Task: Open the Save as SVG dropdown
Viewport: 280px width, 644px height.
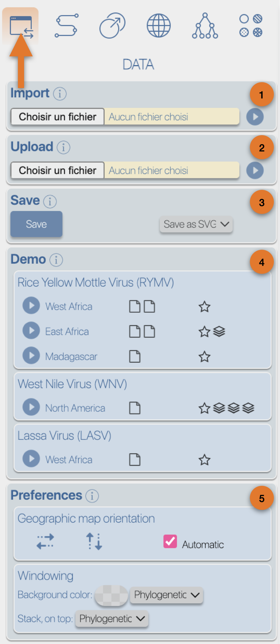Action: click(x=196, y=224)
